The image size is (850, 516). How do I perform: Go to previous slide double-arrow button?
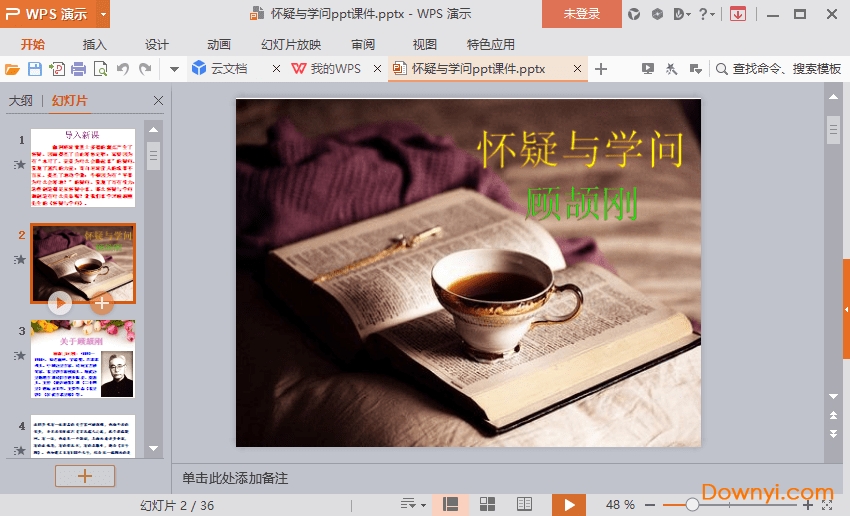pos(834,415)
